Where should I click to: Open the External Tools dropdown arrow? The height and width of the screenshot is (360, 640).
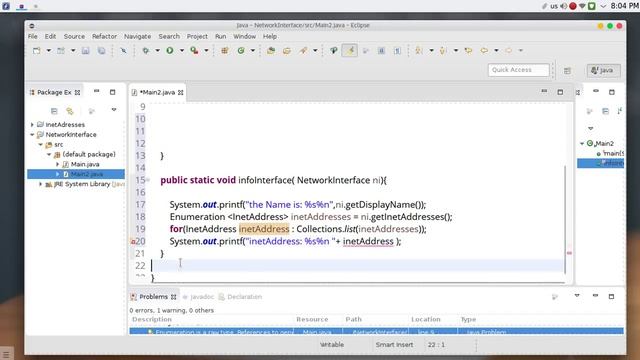(x=207, y=51)
